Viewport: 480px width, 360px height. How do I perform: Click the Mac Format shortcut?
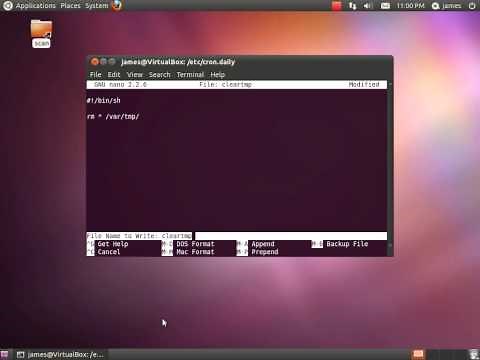pos(188,252)
